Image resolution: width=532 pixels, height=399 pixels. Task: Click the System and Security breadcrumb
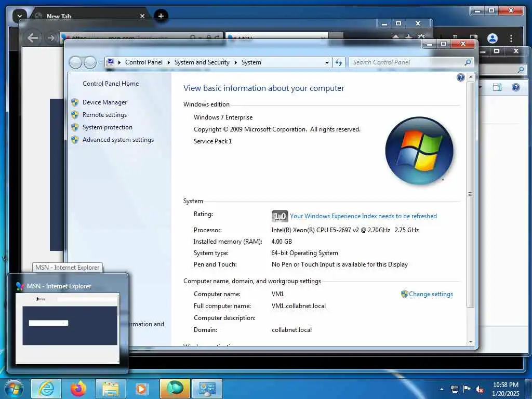(202, 62)
